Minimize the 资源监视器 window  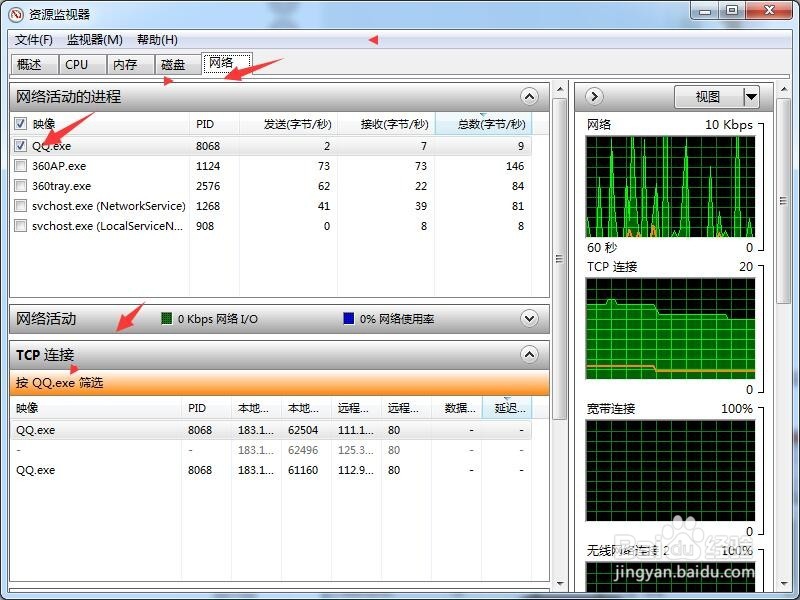coord(705,10)
